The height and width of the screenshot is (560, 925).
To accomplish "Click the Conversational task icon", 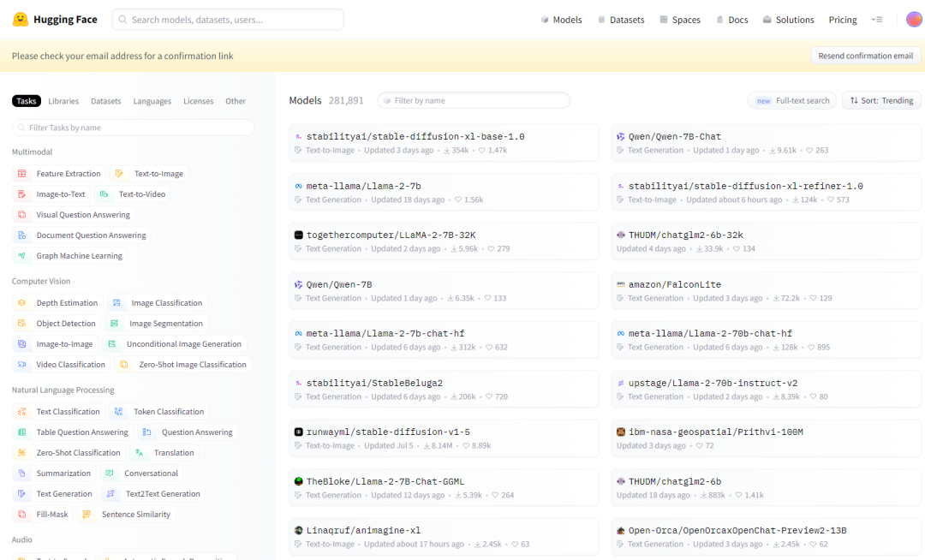I will tap(109, 474).
